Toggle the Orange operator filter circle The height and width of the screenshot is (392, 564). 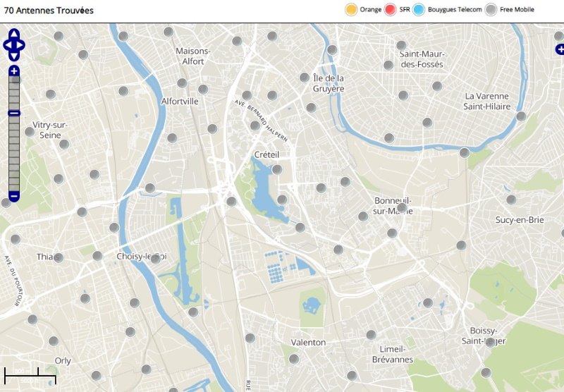coord(350,10)
